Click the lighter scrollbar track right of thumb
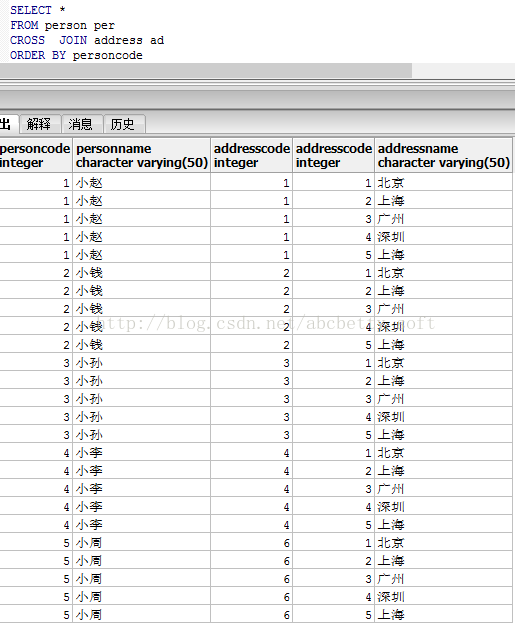This screenshot has width=515, height=625. [463, 70]
